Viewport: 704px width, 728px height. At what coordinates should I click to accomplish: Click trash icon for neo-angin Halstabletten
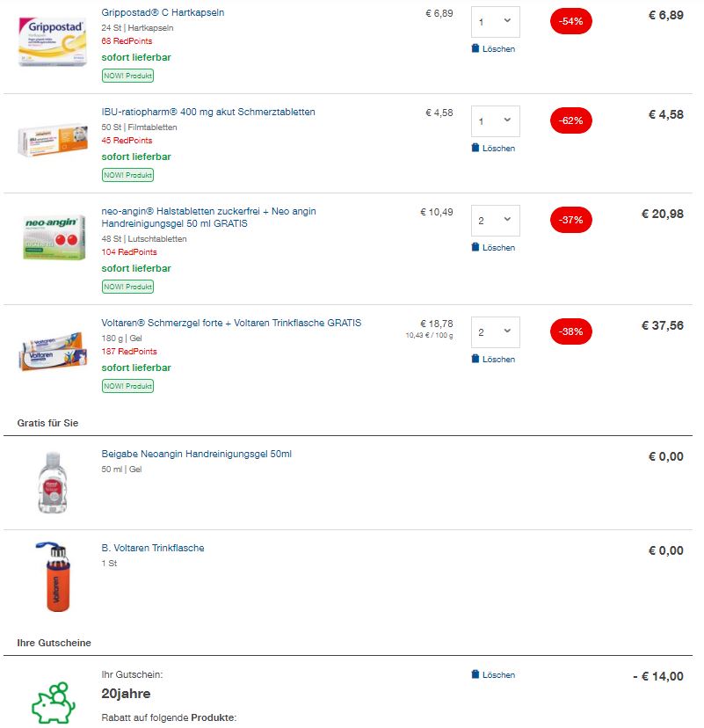click(x=475, y=247)
